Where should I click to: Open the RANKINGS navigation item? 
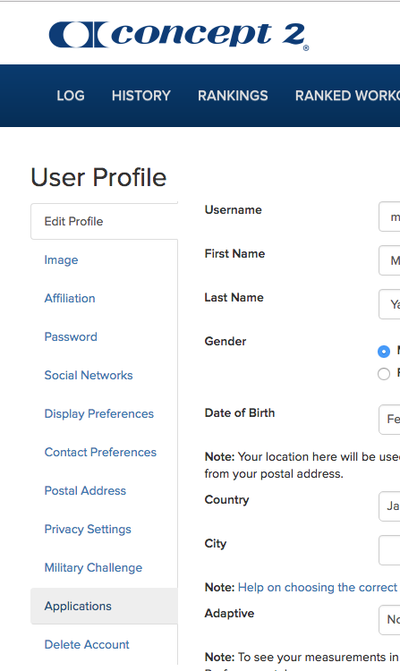(x=233, y=95)
